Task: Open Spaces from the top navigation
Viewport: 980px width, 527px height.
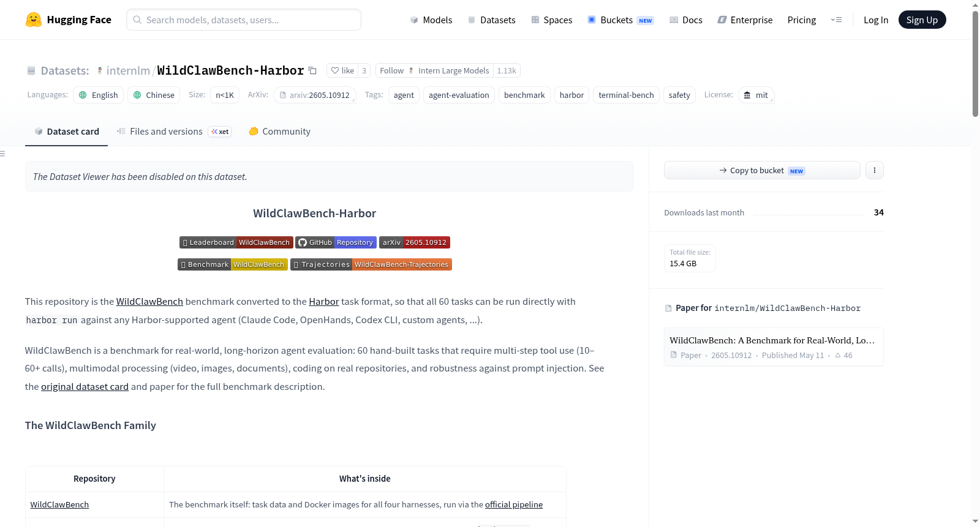Action: click(551, 20)
